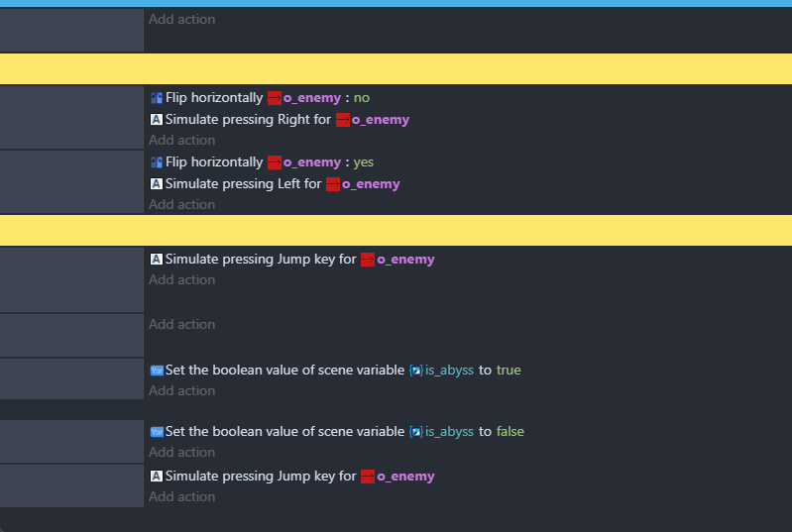
Task: Click variable icon of is_abyss to false action
Action: [x=157, y=432]
